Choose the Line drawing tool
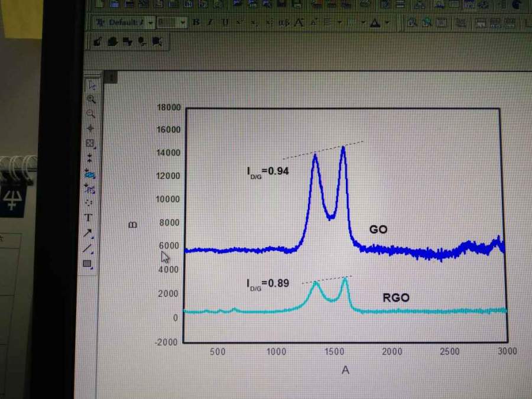This screenshot has height=399, width=532. pyautogui.click(x=87, y=248)
